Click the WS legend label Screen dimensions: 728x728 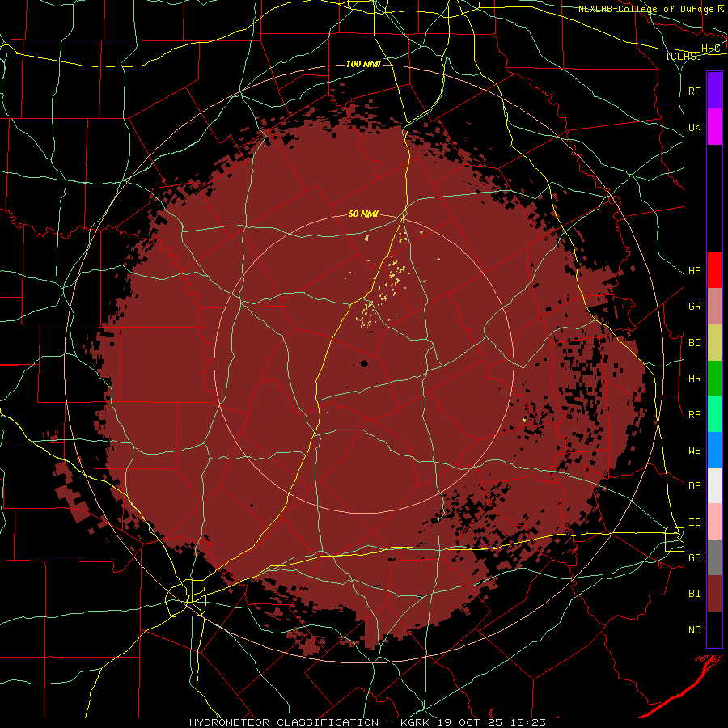click(695, 451)
